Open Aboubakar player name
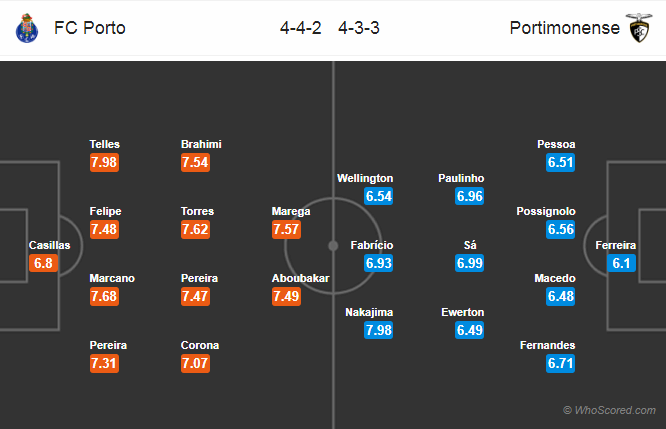The height and width of the screenshot is (429, 666). point(300,278)
